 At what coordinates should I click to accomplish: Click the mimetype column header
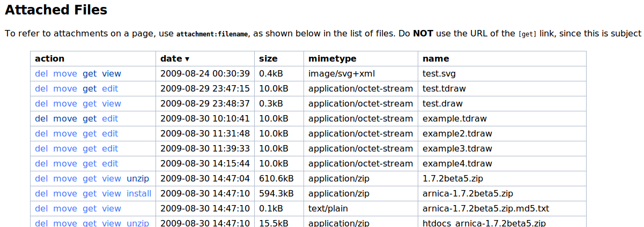[332, 59]
